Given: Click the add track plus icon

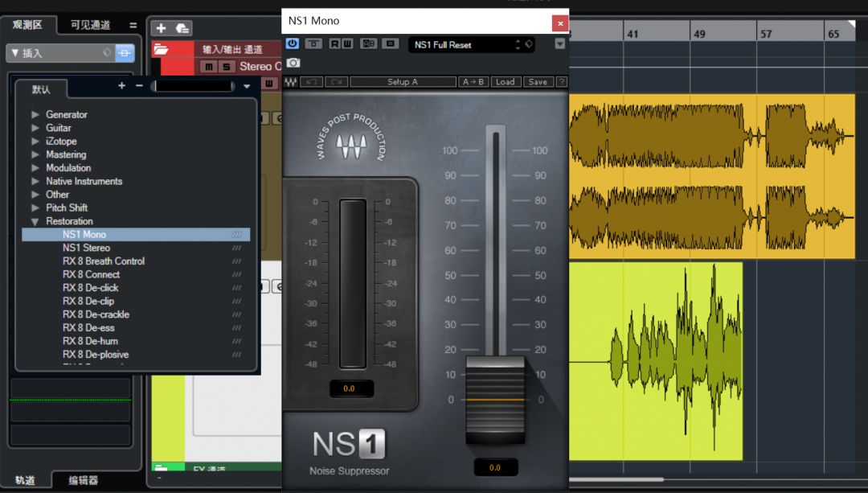Looking at the screenshot, I should click(x=161, y=27).
